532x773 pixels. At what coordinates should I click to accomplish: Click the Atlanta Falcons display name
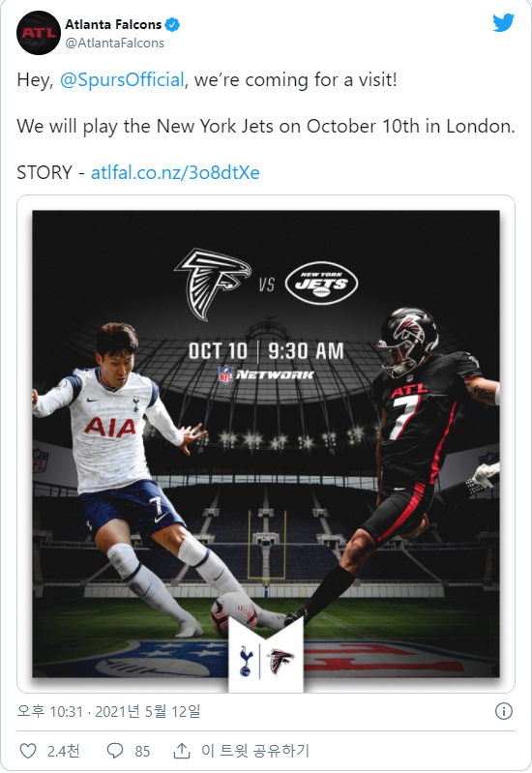tap(113, 24)
